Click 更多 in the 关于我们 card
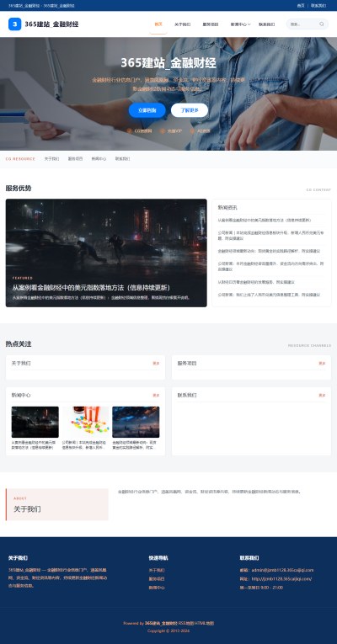Viewport: 337px width, 644px height. pyautogui.click(x=156, y=364)
